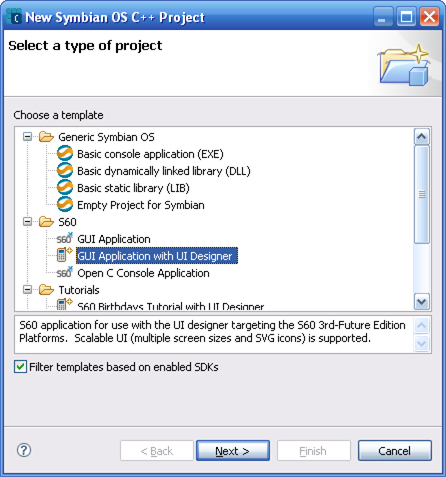Click the template list scroll up arrow
446x477 pixels.
(422, 136)
